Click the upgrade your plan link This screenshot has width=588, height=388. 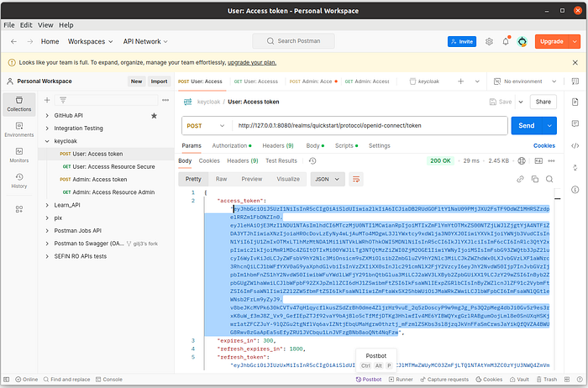click(252, 63)
